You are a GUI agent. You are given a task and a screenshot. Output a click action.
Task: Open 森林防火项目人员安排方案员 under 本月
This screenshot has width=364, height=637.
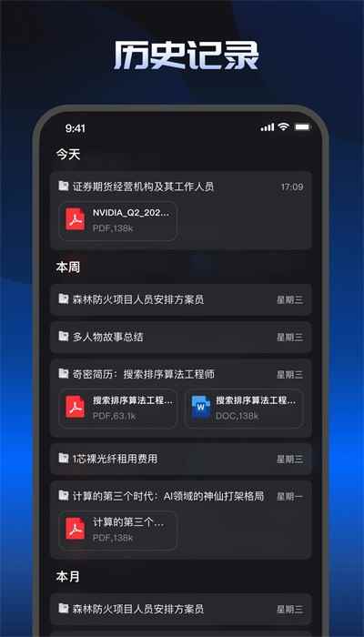(181, 609)
